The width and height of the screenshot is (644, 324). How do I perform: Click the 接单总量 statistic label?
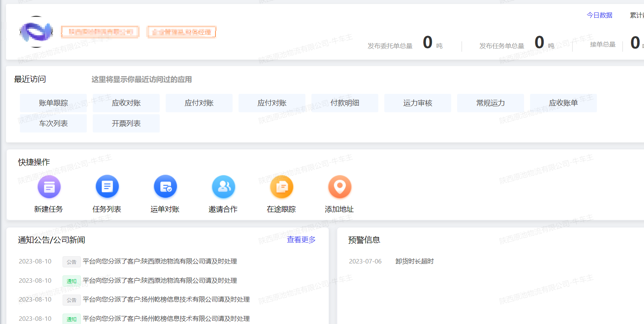coord(603,45)
